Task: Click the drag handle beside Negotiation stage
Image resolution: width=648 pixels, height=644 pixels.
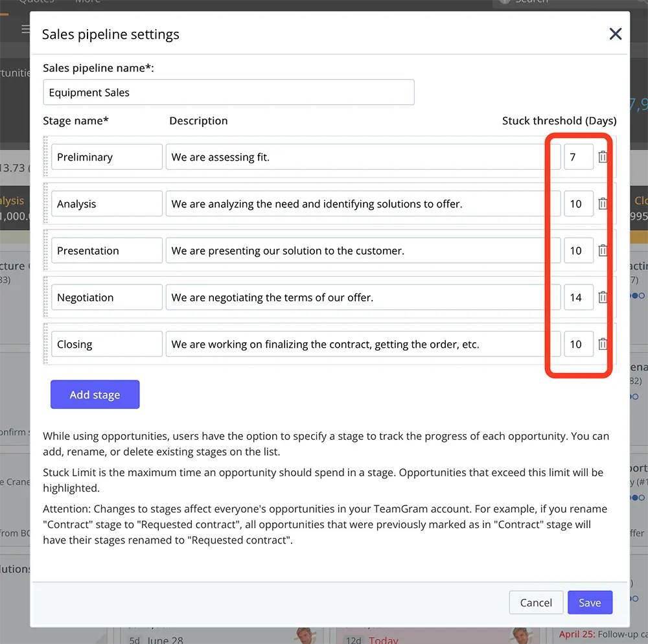Action: [46, 297]
